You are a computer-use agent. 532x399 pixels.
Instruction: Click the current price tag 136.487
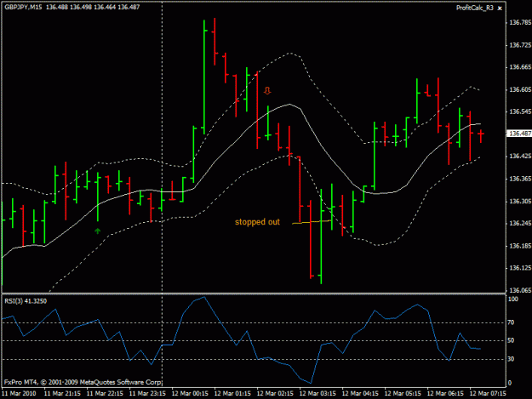pos(519,134)
